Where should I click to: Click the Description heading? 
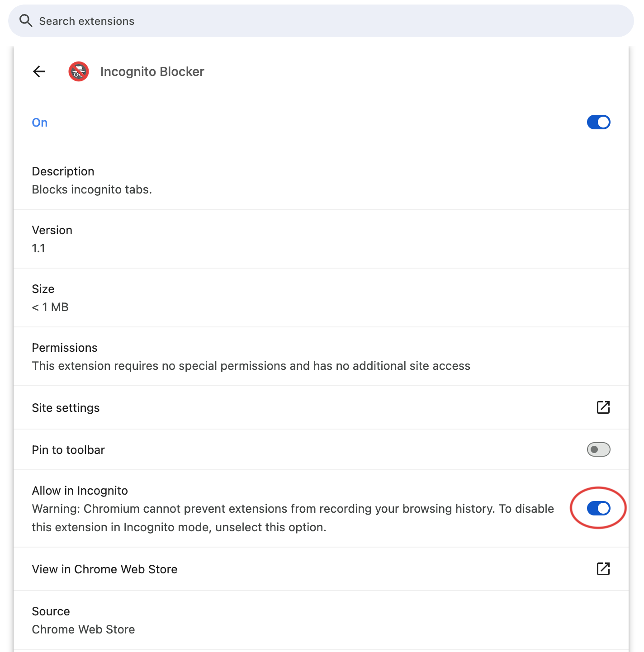point(63,171)
